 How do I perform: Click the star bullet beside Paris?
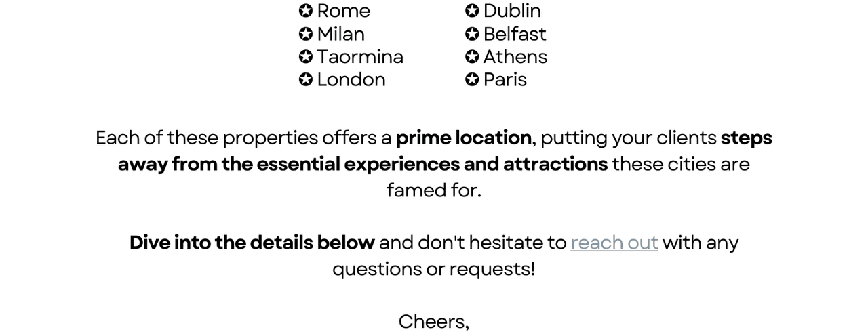click(x=472, y=80)
